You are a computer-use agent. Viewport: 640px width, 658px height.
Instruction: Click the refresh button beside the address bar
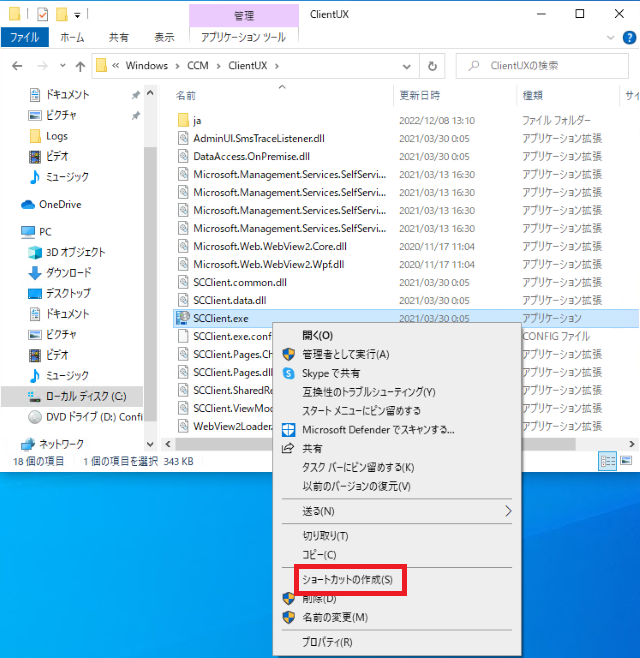pyautogui.click(x=432, y=66)
